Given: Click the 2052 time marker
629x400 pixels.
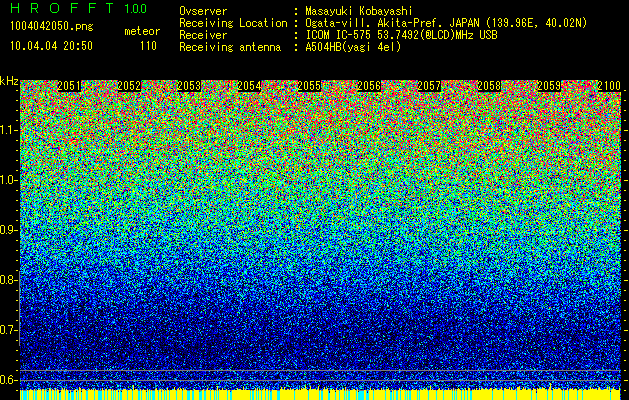Looking at the screenshot, I should 129,86.
